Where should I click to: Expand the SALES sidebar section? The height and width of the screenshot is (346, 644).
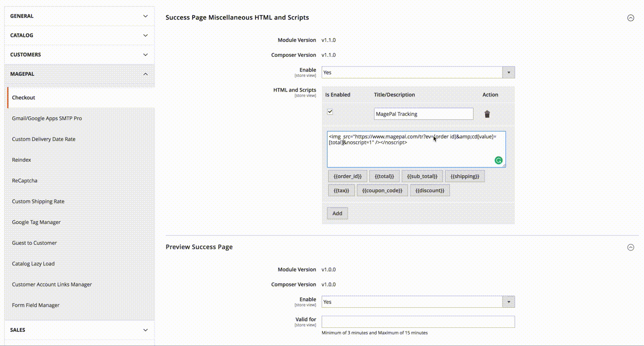click(x=79, y=330)
